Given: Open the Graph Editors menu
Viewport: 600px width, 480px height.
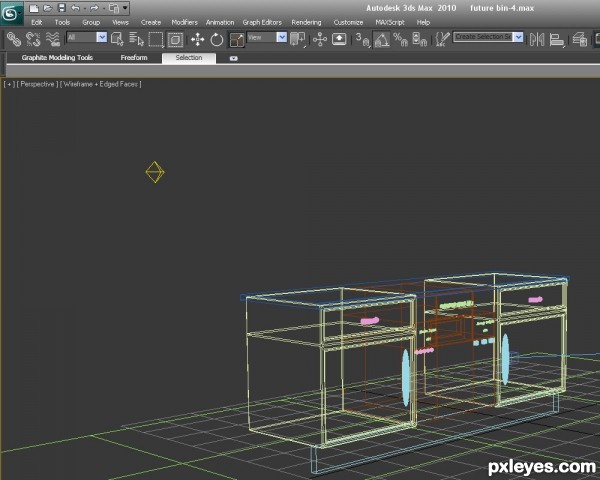Looking at the screenshot, I should tap(262, 23).
